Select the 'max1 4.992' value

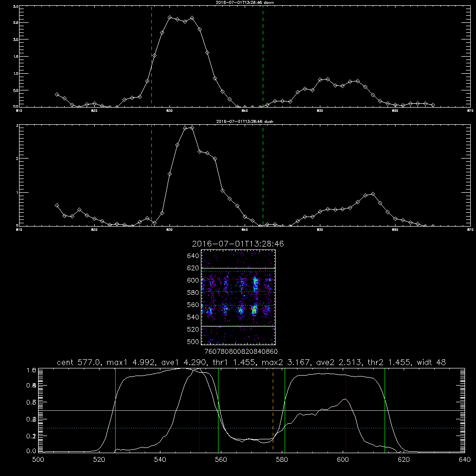[x=130, y=362]
